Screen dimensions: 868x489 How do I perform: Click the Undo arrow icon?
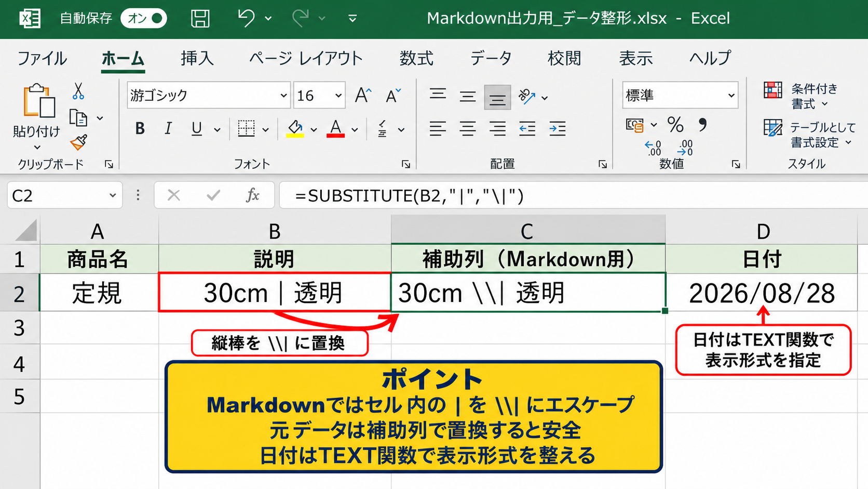pyautogui.click(x=246, y=18)
